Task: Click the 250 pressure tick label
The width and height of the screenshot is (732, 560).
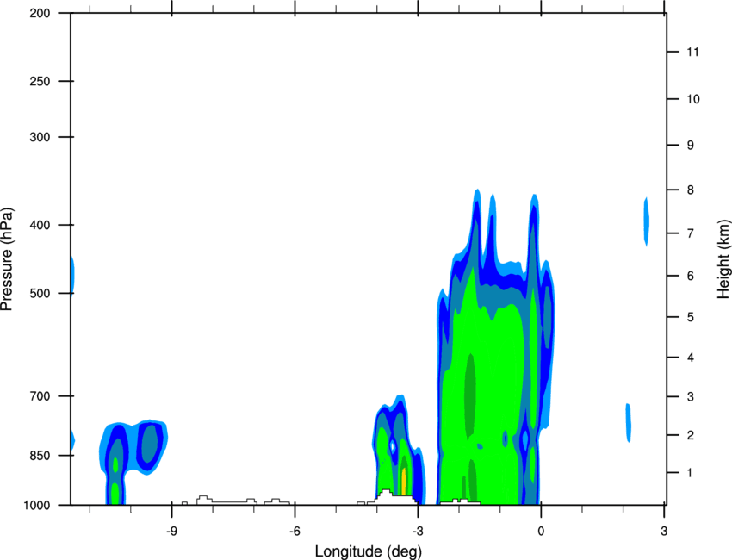Action: [x=40, y=81]
